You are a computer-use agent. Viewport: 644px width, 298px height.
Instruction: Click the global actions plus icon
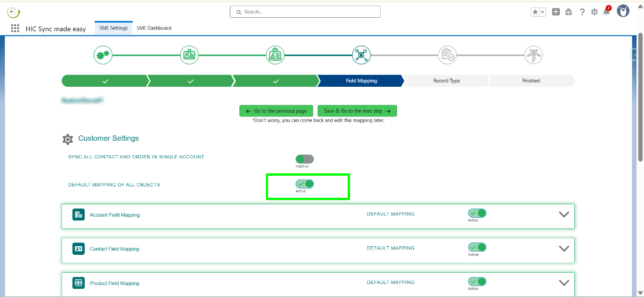click(x=556, y=12)
